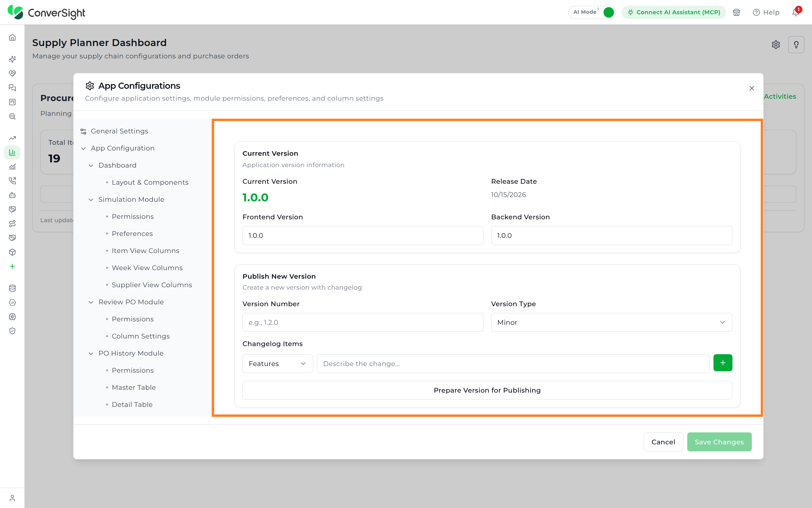Click the Save Changes button
The width and height of the screenshot is (812, 508).
(719, 442)
